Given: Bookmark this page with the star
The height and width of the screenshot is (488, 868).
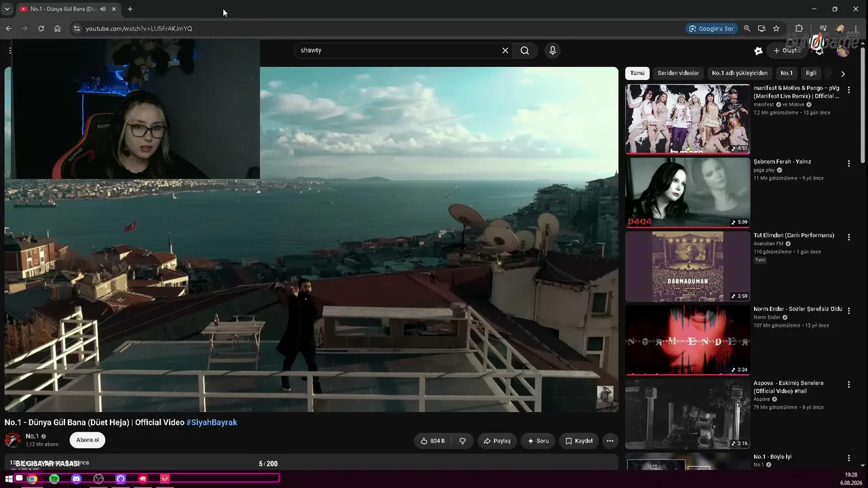Looking at the screenshot, I should pyautogui.click(x=776, y=28).
